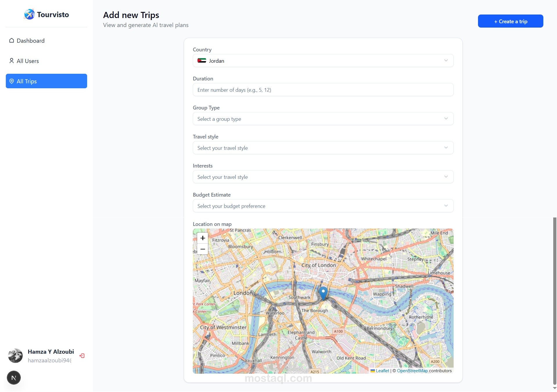The height and width of the screenshot is (392, 557).
Task: Click the hamzaalzoubi94 email text
Action: (x=50, y=360)
